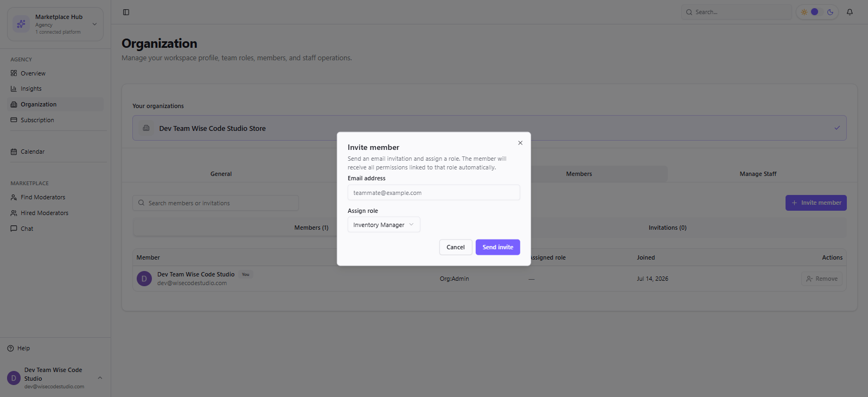Click the Jul 14, 2026 joined date
This screenshot has height=397, width=868.
click(653, 279)
